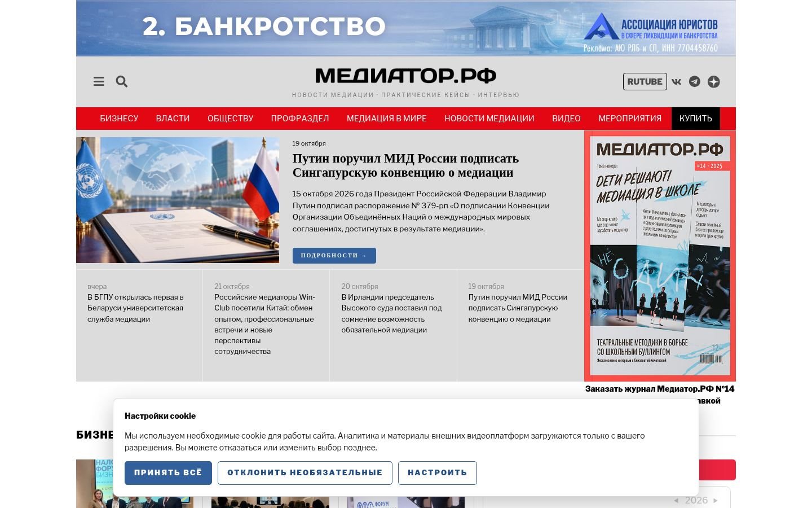This screenshot has width=812, height=508.
Task: Click the Медиатор.РФ №14 magazine cover
Action: [660, 256]
